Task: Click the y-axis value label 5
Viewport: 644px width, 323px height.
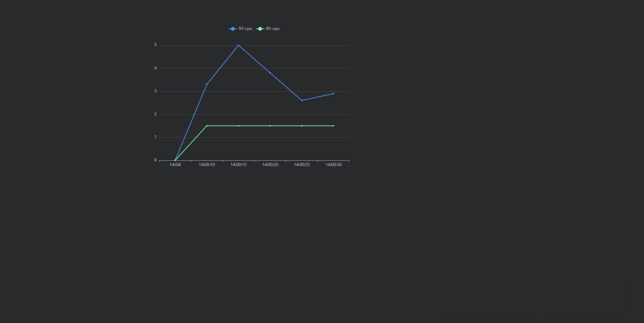Action: [x=155, y=45]
